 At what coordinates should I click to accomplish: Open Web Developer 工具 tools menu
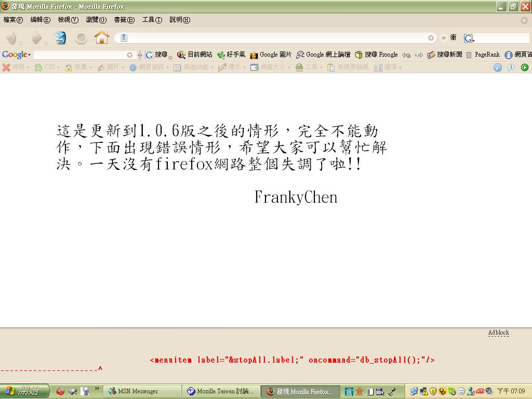[x=309, y=67]
